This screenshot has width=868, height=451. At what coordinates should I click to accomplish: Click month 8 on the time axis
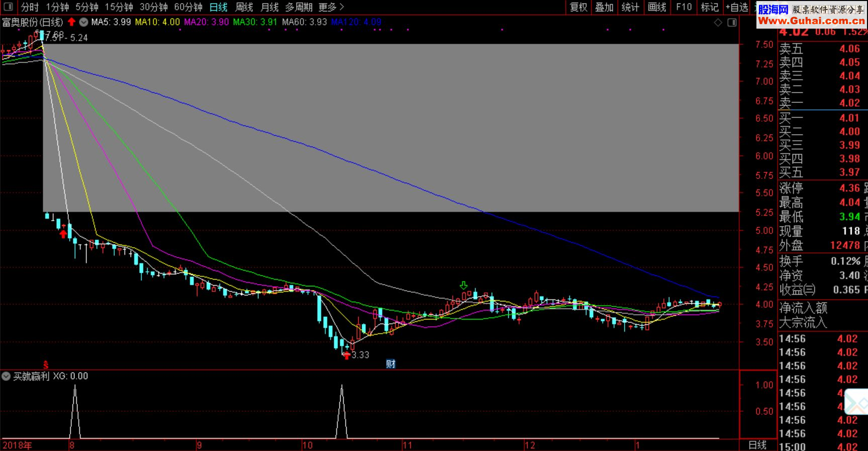[72, 445]
